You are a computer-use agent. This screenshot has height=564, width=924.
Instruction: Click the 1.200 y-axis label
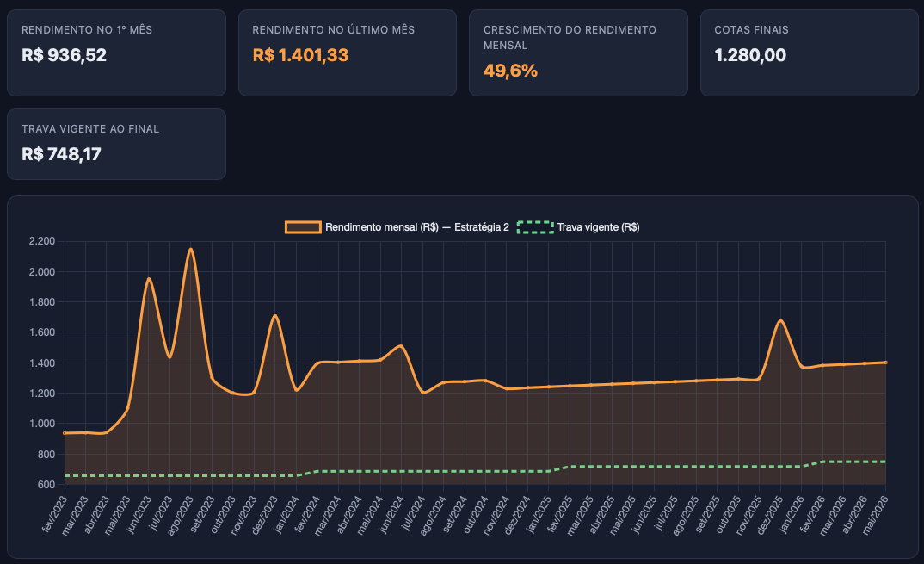pos(42,393)
